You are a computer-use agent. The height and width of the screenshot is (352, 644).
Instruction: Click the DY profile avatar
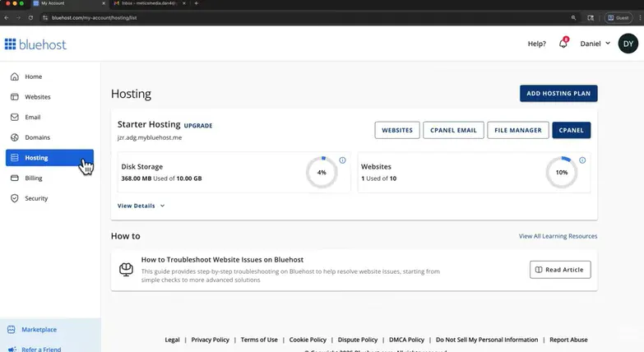pyautogui.click(x=628, y=44)
